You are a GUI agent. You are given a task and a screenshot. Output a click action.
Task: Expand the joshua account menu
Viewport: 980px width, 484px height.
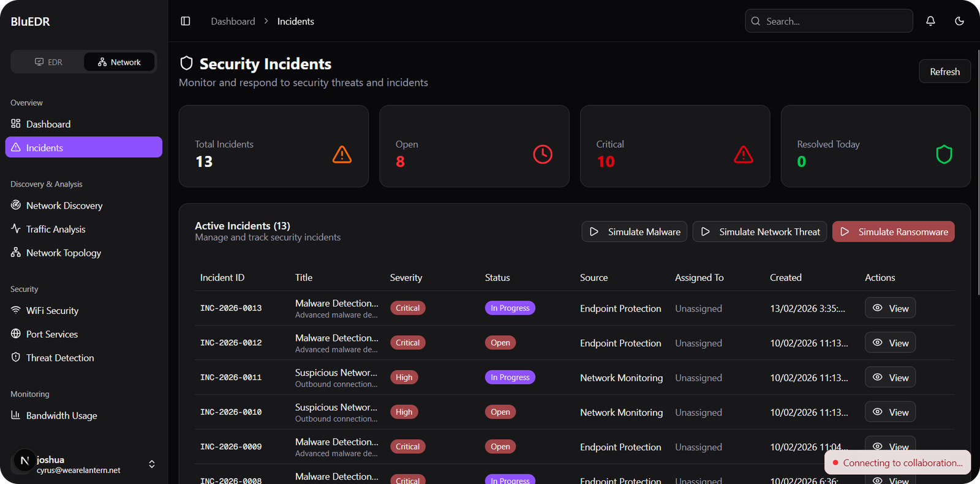click(151, 464)
